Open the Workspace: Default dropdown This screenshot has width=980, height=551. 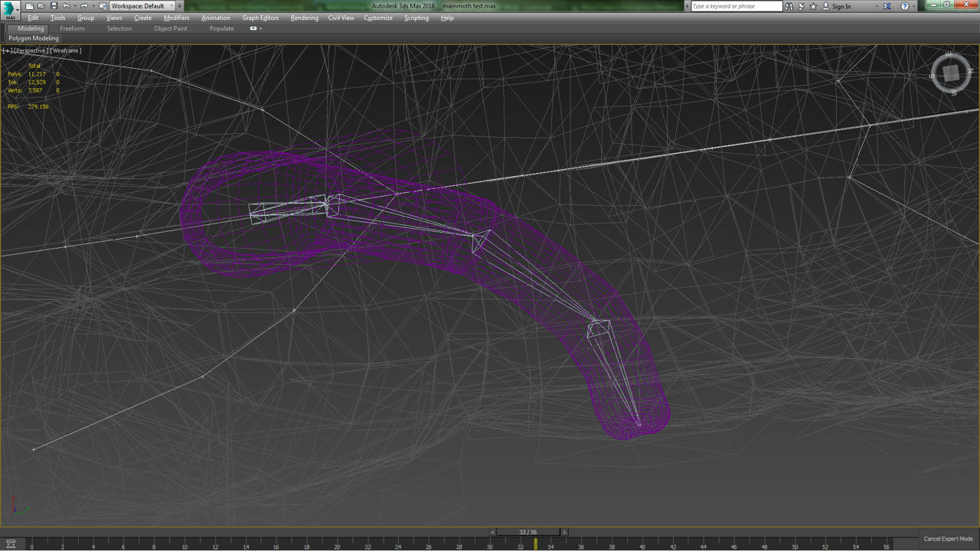point(142,6)
